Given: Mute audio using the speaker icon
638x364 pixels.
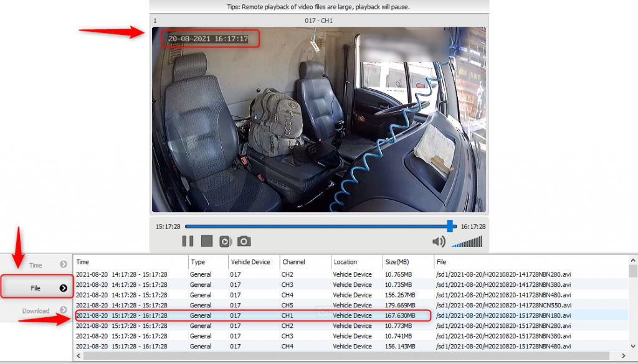Looking at the screenshot, I should (x=439, y=241).
